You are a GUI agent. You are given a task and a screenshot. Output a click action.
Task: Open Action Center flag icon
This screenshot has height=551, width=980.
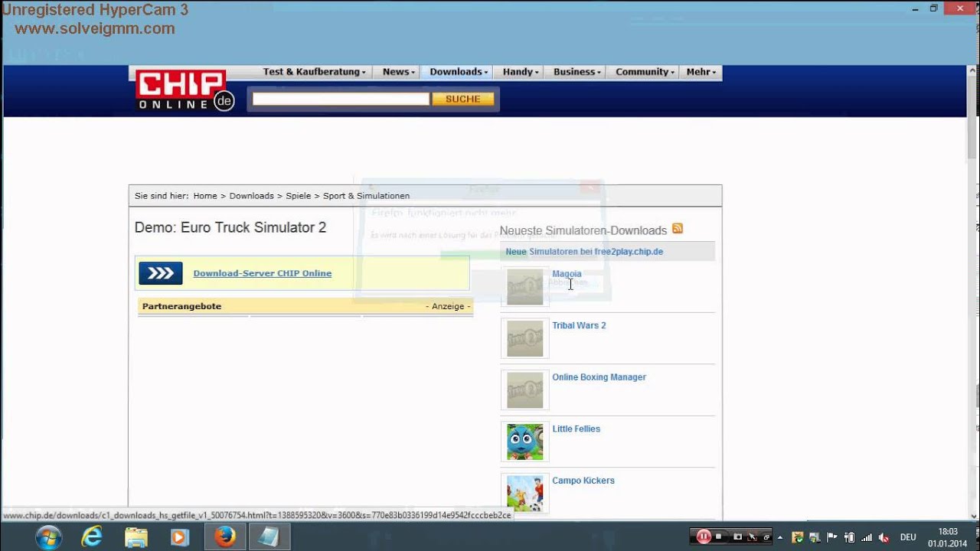coord(831,537)
